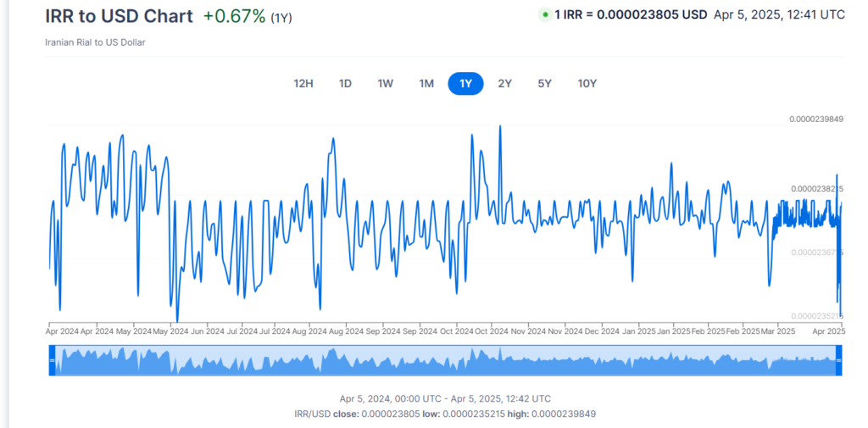
Task: Click the Iranian Rial to US Dollar subtitle
Action: 95,42
